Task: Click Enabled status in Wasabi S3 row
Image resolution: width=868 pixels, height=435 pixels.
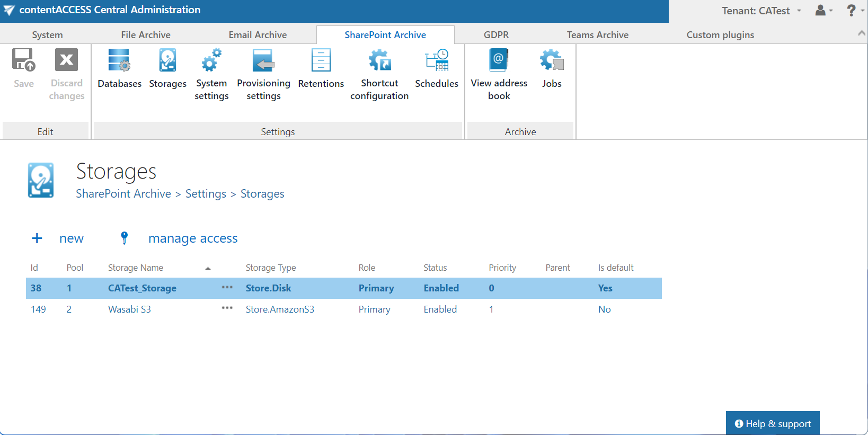Action: point(440,309)
